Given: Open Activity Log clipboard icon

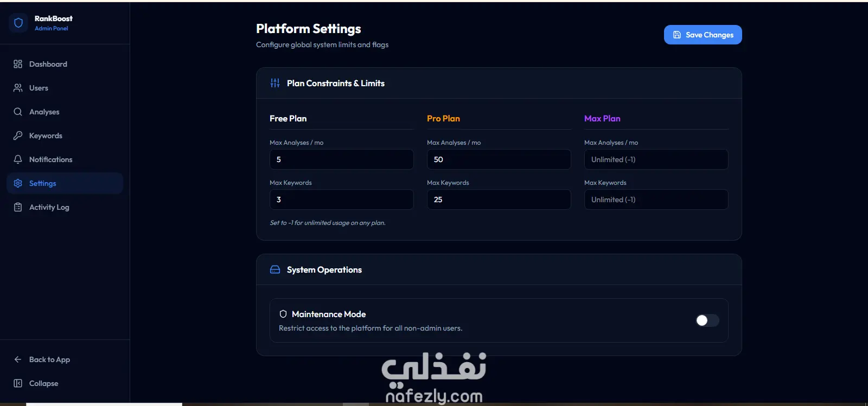Looking at the screenshot, I should [x=18, y=207].
